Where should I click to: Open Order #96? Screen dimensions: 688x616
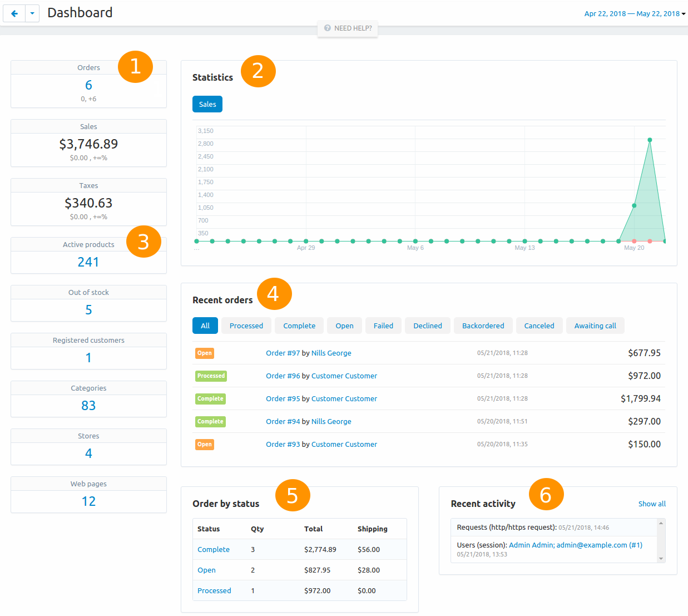point(283,376)
